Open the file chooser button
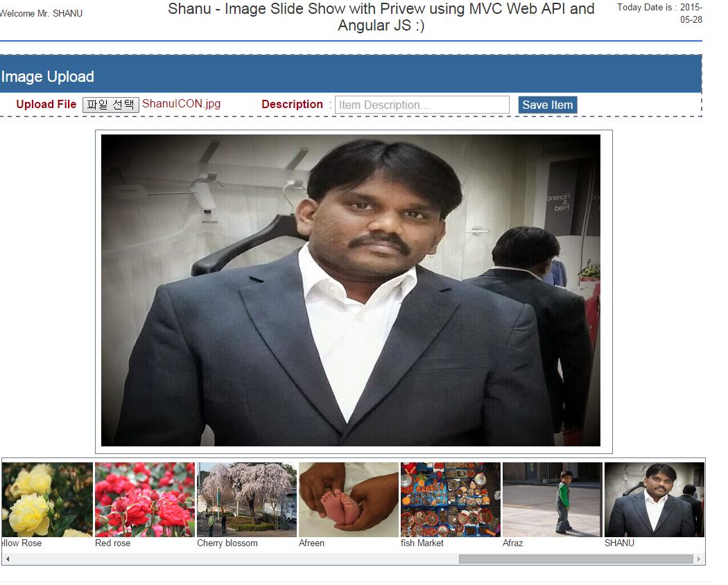The image size is (728, 585). [110, 105]
